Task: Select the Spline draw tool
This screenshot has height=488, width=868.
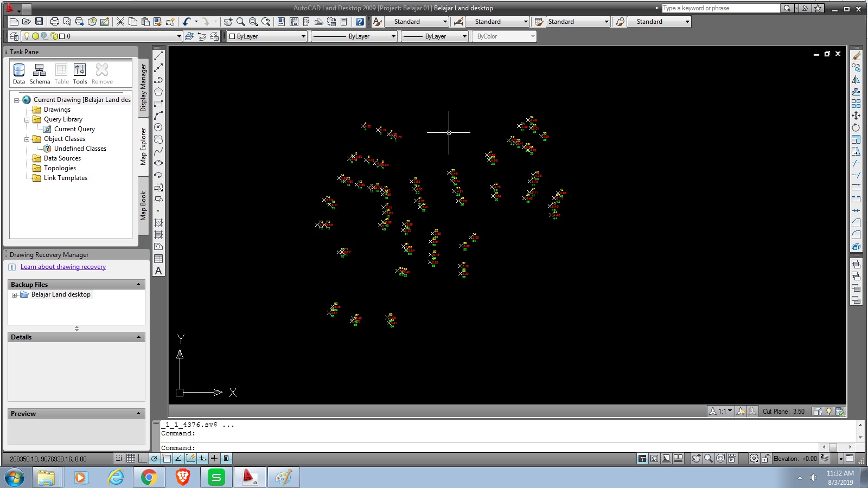Action: (158, 151)
